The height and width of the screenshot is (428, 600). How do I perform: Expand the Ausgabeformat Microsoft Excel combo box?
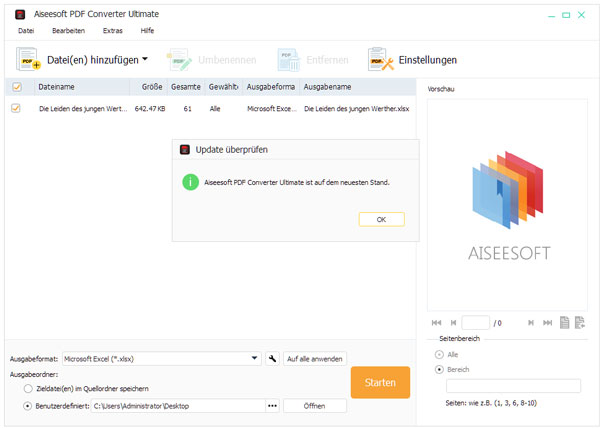(x=161, y=359)
